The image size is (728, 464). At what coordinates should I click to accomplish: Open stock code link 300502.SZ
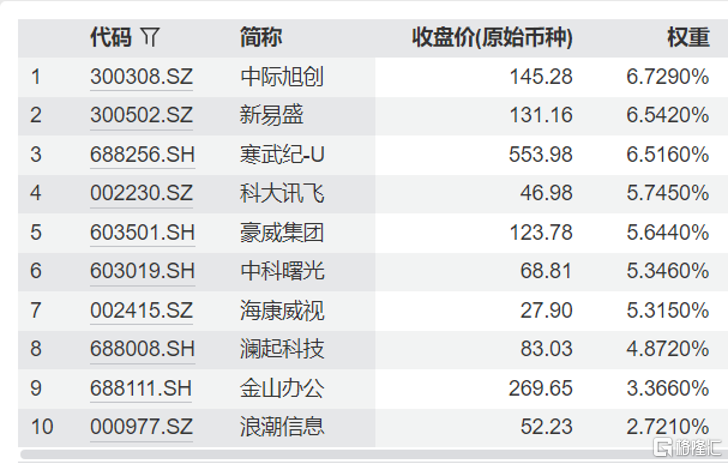[141, 115]
